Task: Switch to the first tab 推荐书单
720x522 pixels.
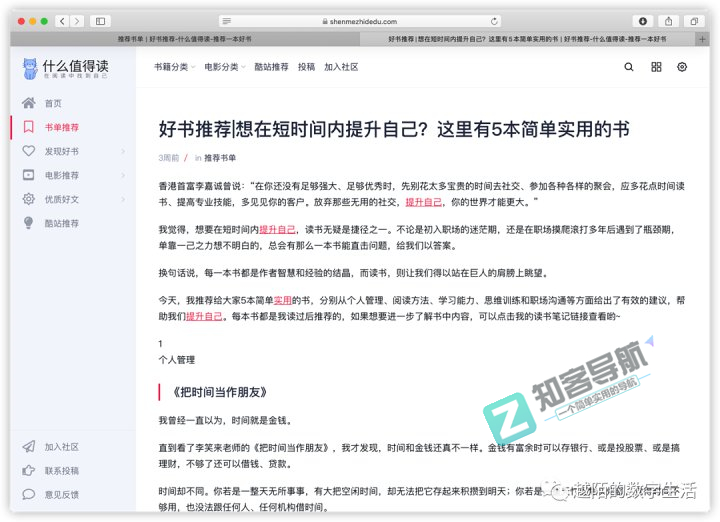Action: tap(185, 39)
